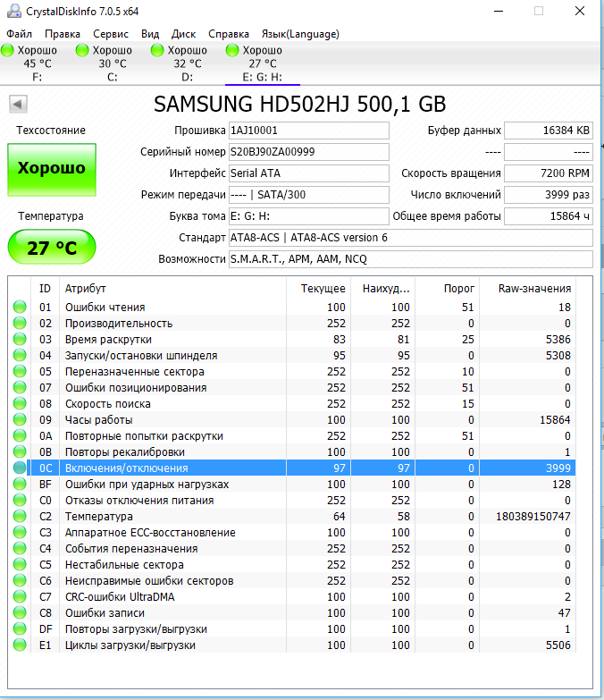Select disk E: G: H: tab
This screenshot has height=700, width=604.
[263, 63]
